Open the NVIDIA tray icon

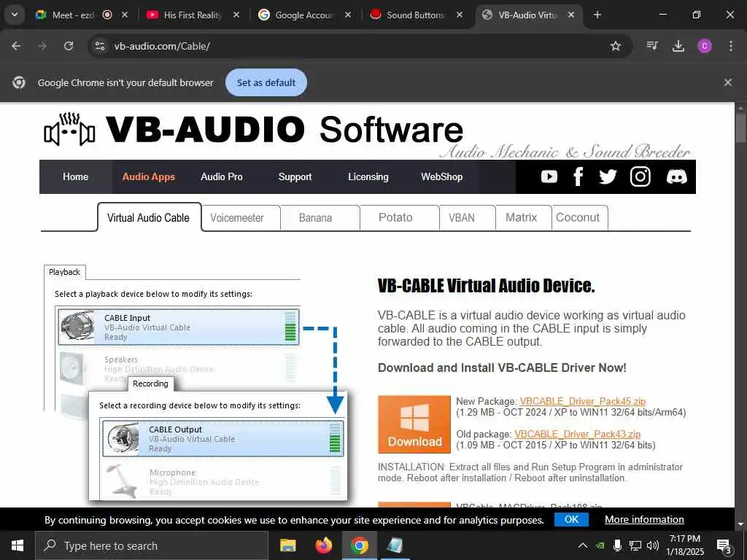click(x=601, y=545)
